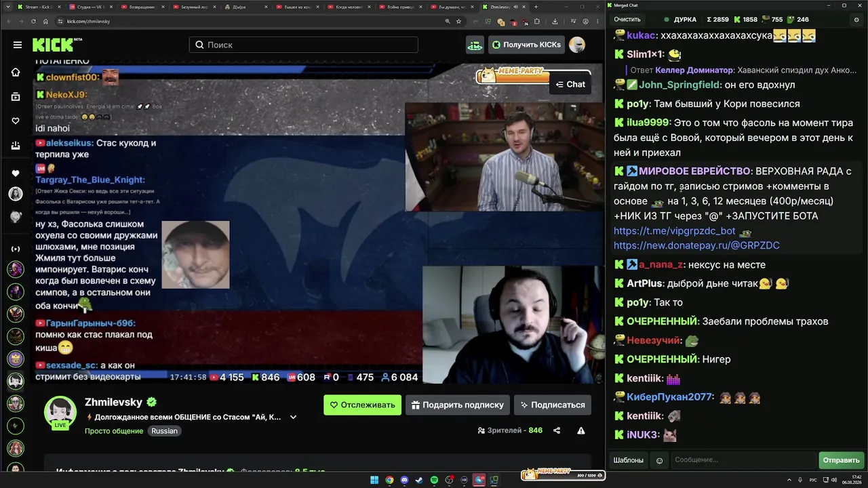
Task: Click chat username КиберПукан2077
Action: 670,396
